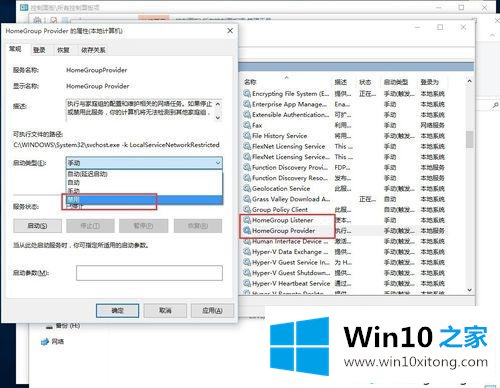Choose Automatic (Delayed Start) startup option
Screen dimensions: 500x388
144,174
